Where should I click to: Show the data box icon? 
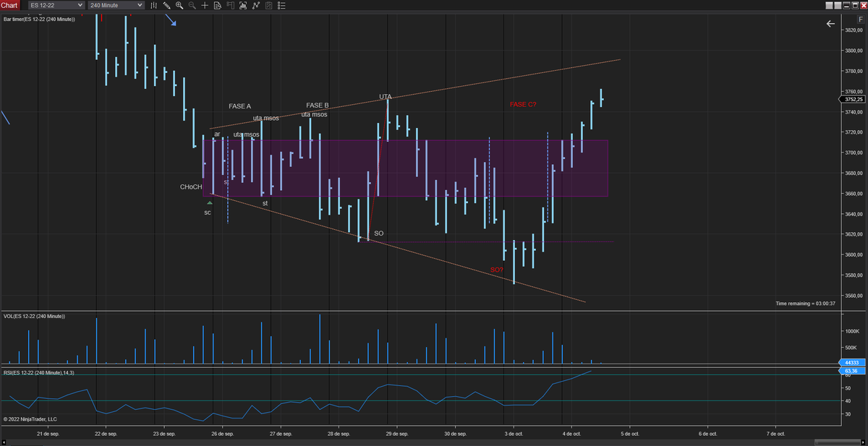[218, 5]
